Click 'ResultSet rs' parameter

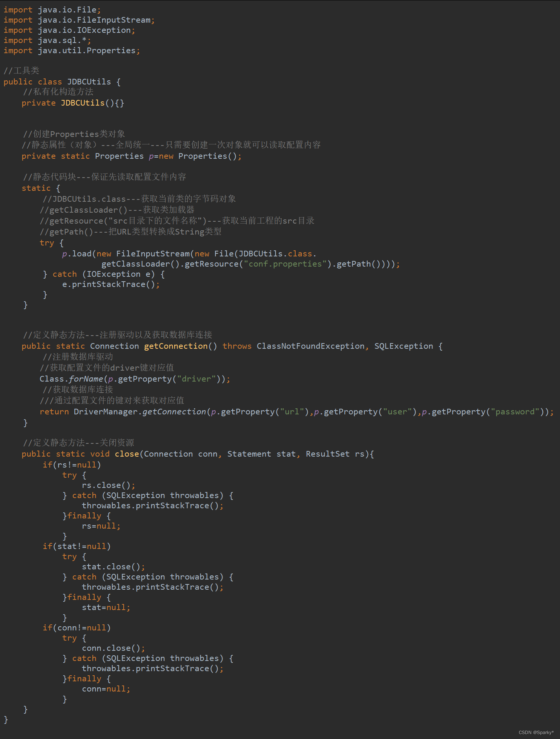coord(335,454)
